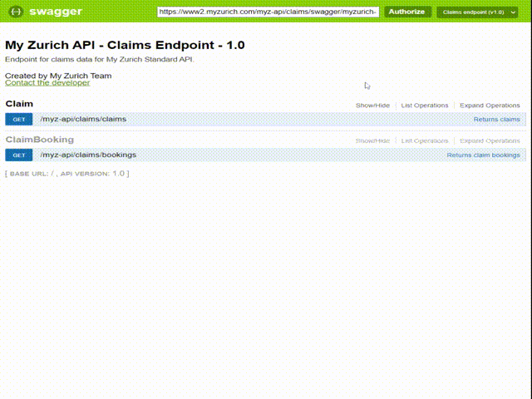Toggle the Claim section heading

[x=19, y=104]
